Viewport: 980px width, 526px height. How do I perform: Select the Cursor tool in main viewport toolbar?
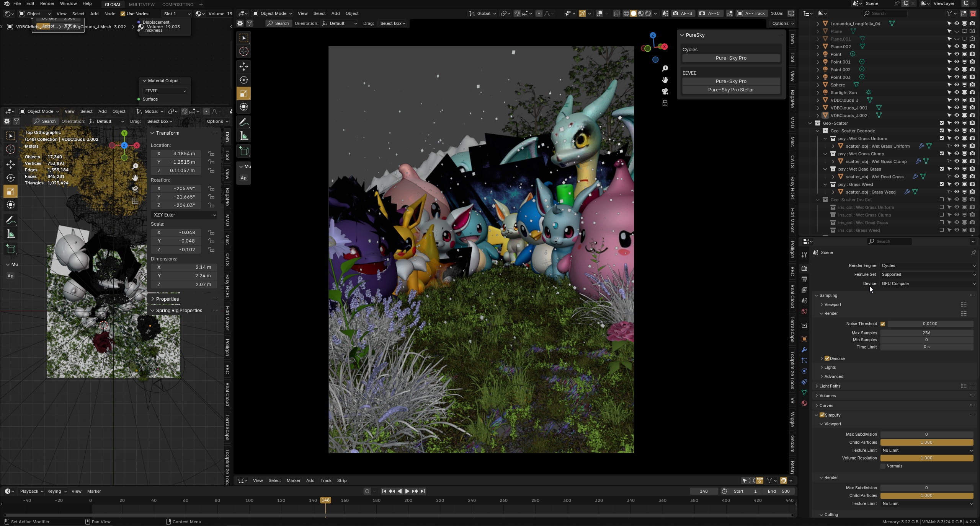pos(243,51)
